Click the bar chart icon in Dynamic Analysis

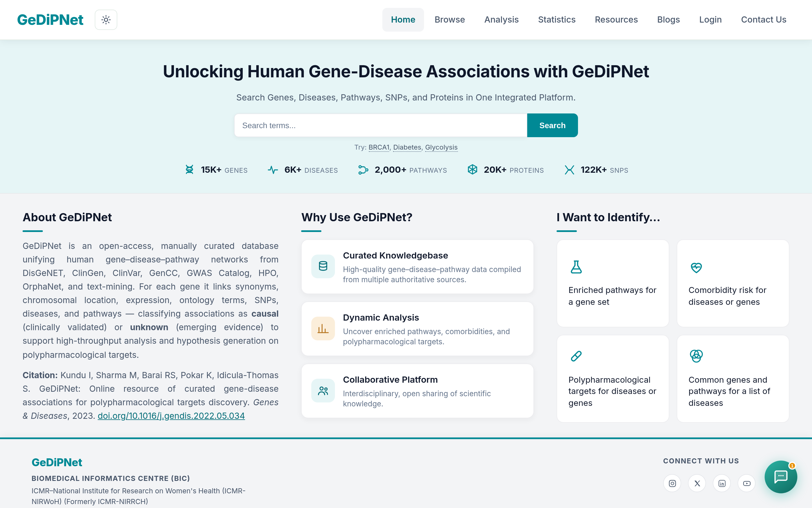[323, 328]
